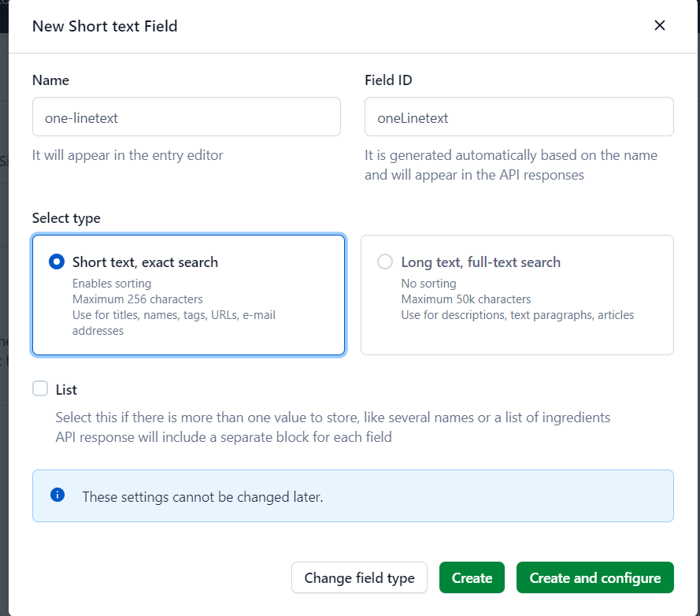Click the Select type heading

66,217
